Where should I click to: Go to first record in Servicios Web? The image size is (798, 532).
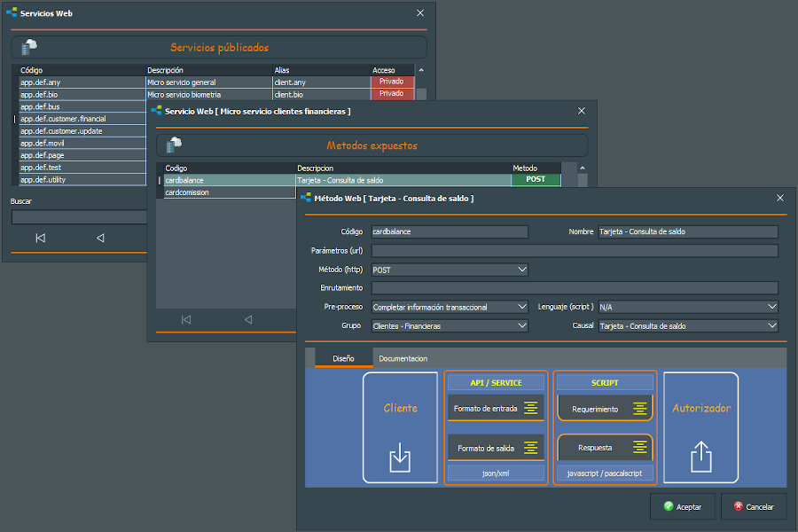tap(40, 238)
